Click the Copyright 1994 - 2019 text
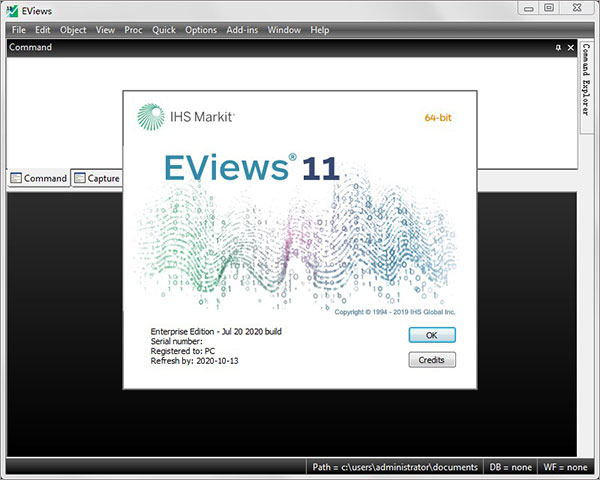Image resolution: width=600 pixels, height=480 pixels. [x=395, y=312]
